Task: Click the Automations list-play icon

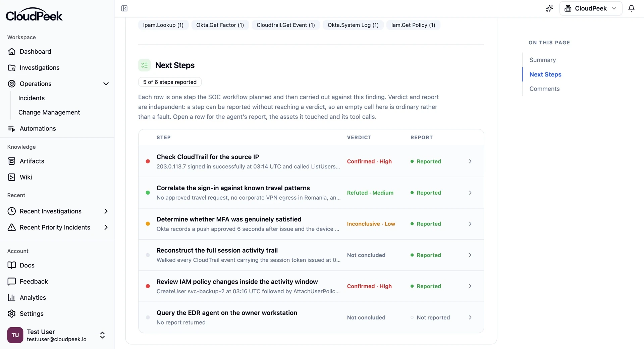Action: [x=12, y=129]
